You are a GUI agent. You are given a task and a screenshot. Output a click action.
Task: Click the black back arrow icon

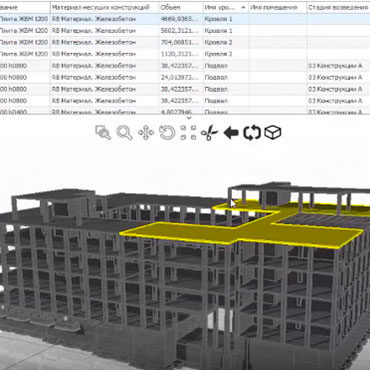point(231,133)
